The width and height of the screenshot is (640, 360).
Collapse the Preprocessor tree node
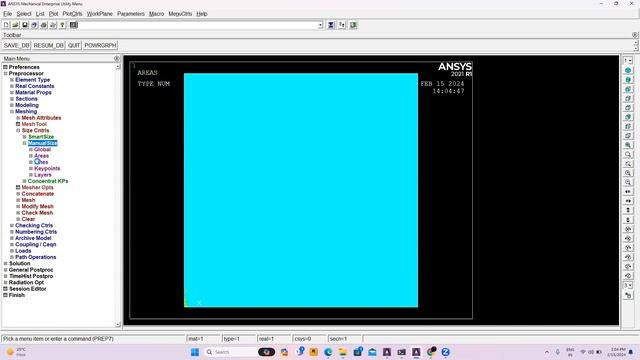pos(6,73)
